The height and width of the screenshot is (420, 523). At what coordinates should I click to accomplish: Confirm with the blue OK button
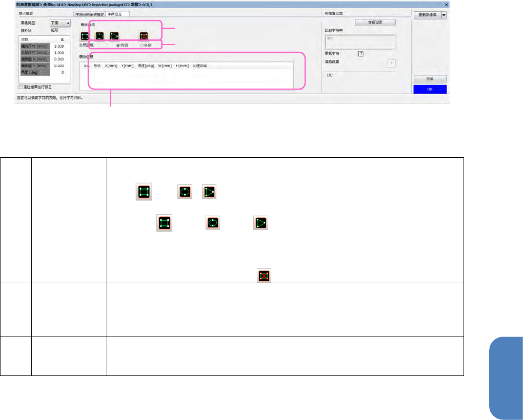(x=430, y=89)
